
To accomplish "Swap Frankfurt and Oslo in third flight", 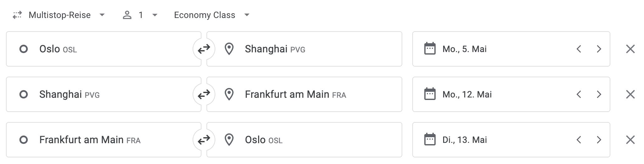I will pyautogui.click(x=204, y=140).
